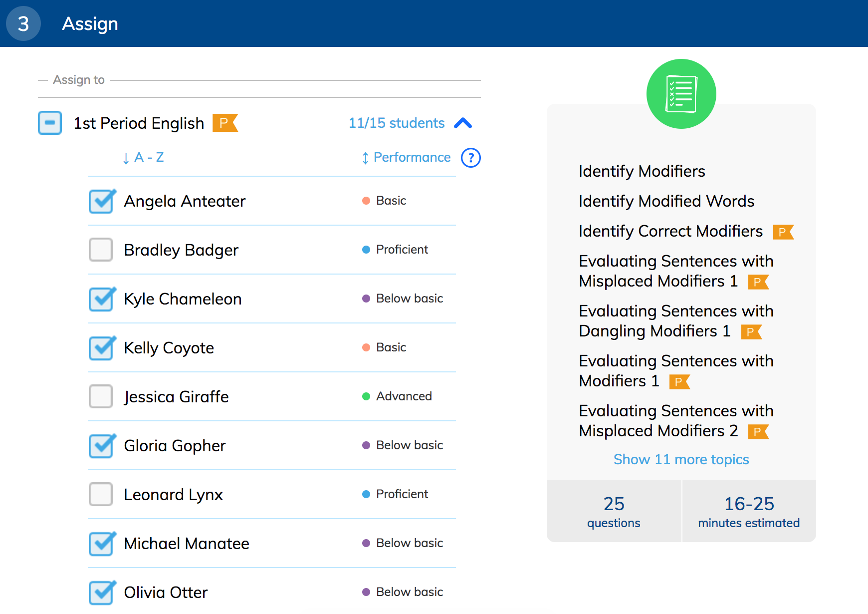The height and width of the screenshot is (614, 868).
Task: Check the box for Bradley Badger
Action: 101,250
